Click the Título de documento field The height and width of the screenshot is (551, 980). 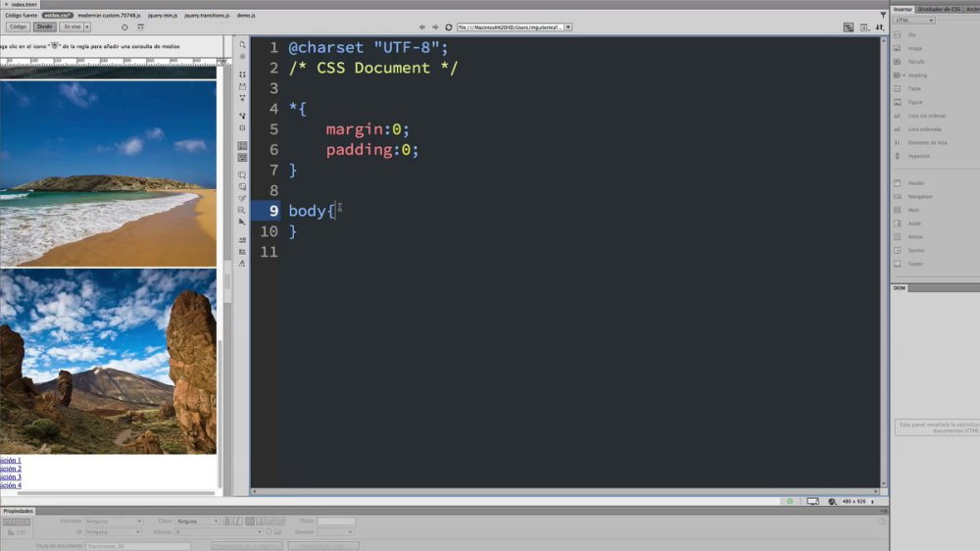(137, 546)
